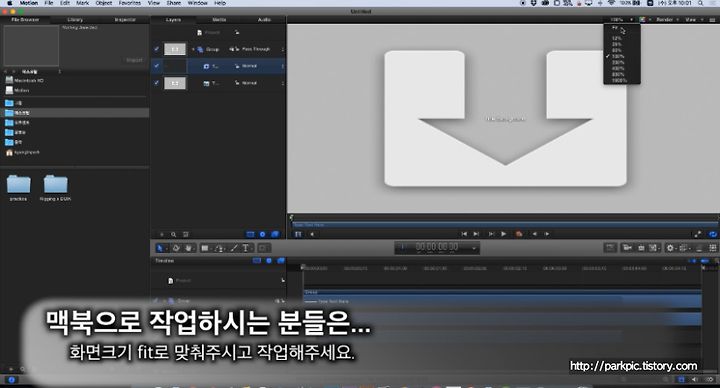Toggle visibility checkbox of selected text layer

click(x=157, y=66)
